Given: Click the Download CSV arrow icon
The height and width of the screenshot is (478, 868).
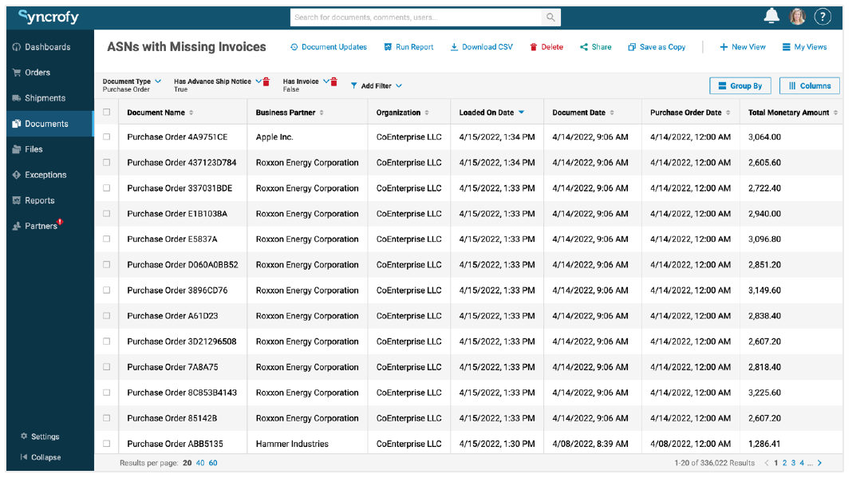Looking at the screenshot, I should [454, 47].
